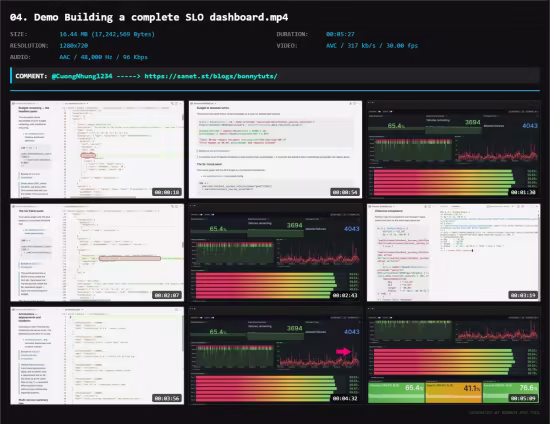Click the 76.6% green stat panel
Image resolution: width=550 pixels, height=424 pixels.
tap(511, 393)
